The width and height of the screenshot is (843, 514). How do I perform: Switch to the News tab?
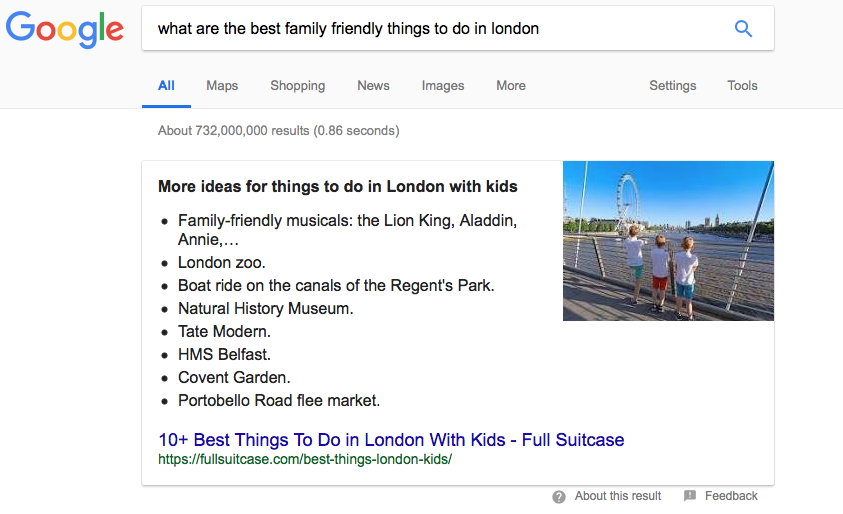[x=373, y=85]
